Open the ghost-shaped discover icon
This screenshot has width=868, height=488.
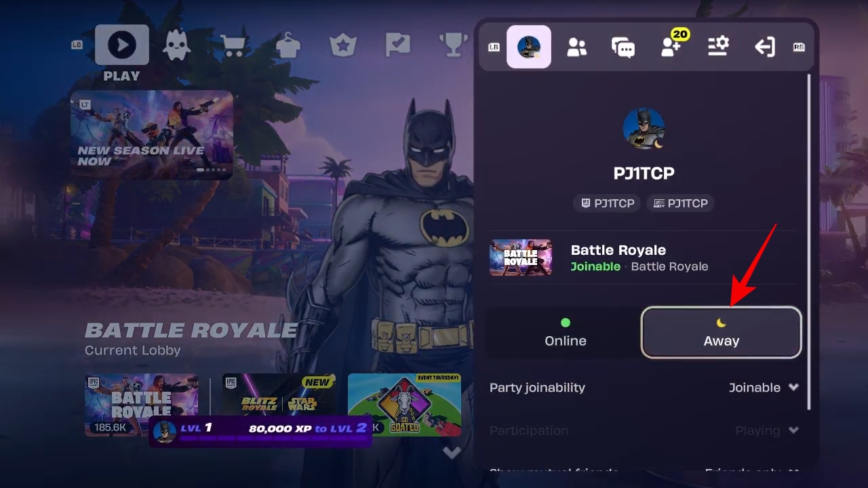click(x=177, y=46)
